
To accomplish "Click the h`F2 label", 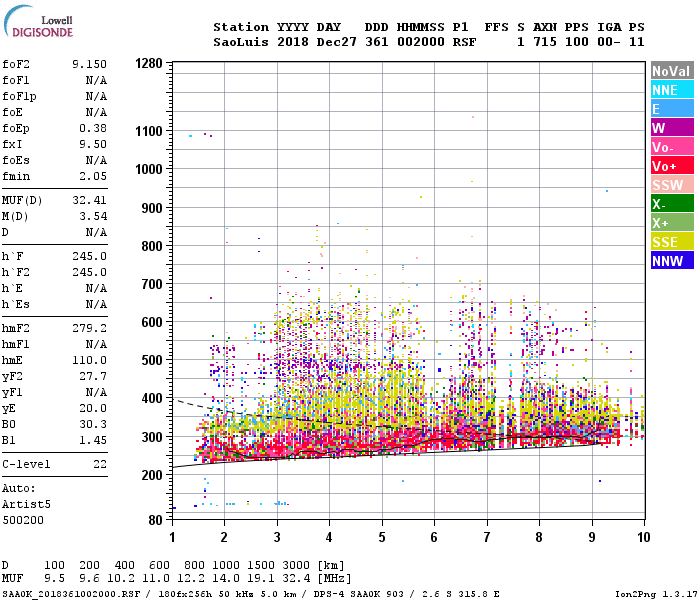I will [x=16, y=272].
